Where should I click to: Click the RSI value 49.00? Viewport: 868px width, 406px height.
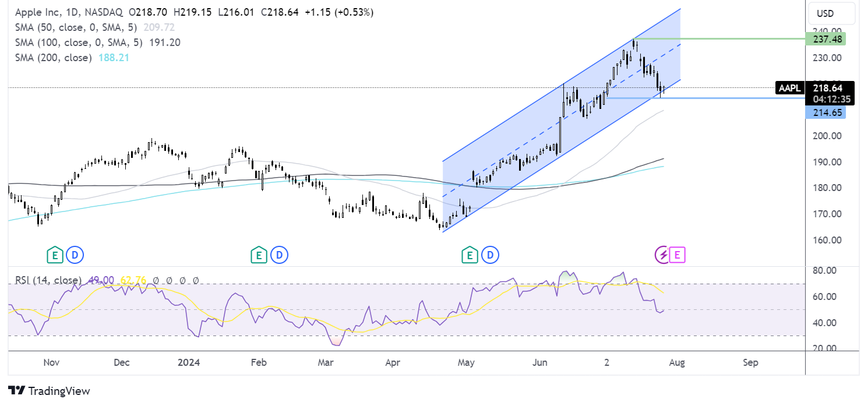101,280
